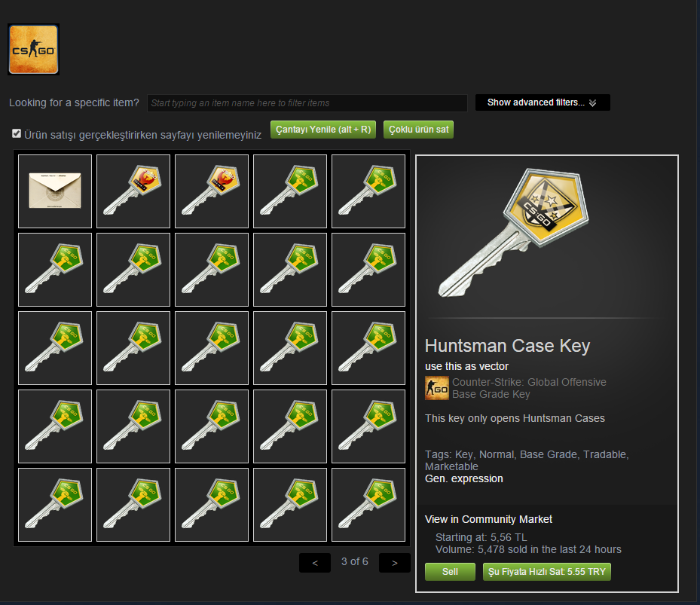700x605 pixels.
Task: Click the Çoklu ürün sat button
Action: tap(418, 130)
